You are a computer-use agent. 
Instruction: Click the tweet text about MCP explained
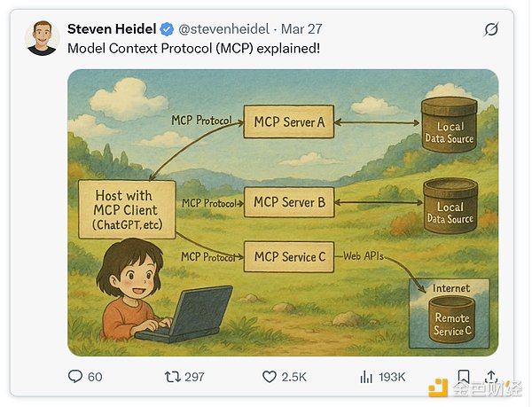pos(193,47)
